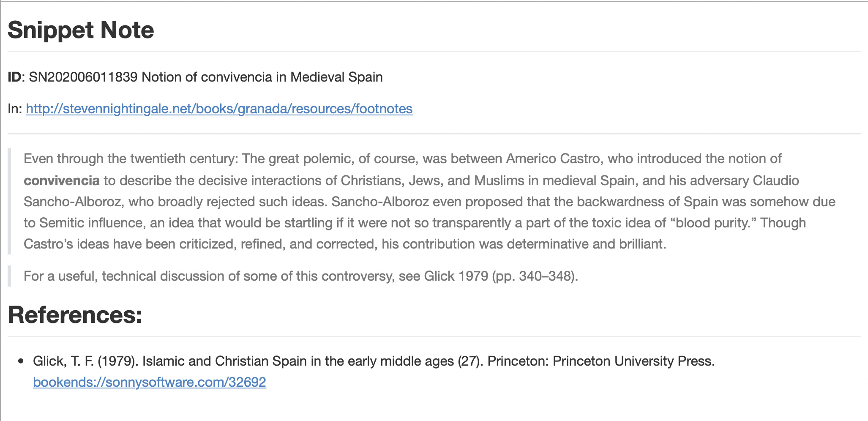Open the bookends://sonnysoftware.com/32692 link

pyautogui.click(x=149, y=382)
